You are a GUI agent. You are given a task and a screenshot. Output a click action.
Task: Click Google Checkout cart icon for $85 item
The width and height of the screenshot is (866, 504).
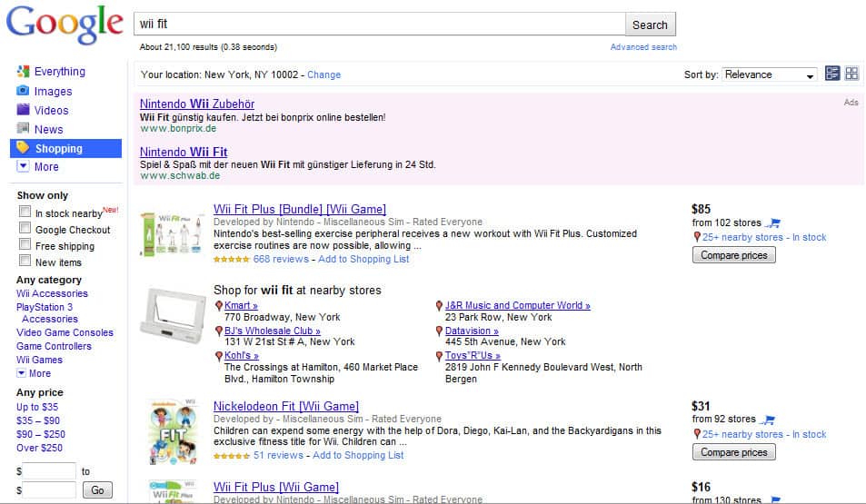772,223
